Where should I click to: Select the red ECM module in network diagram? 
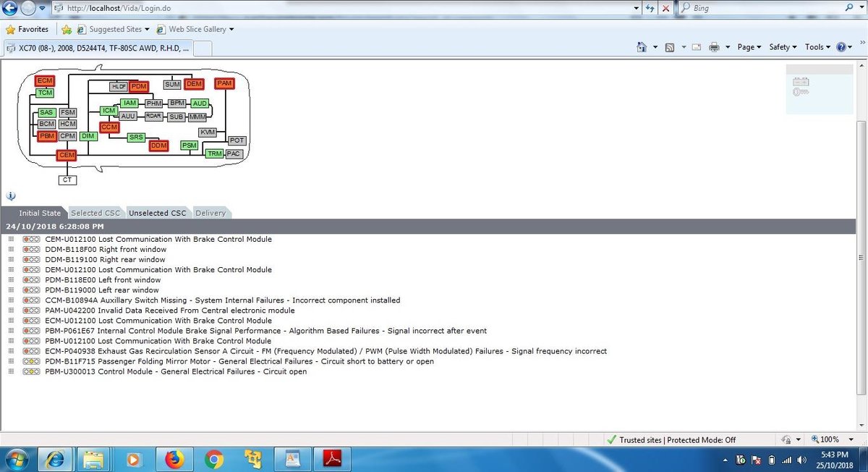pos(45,80)
